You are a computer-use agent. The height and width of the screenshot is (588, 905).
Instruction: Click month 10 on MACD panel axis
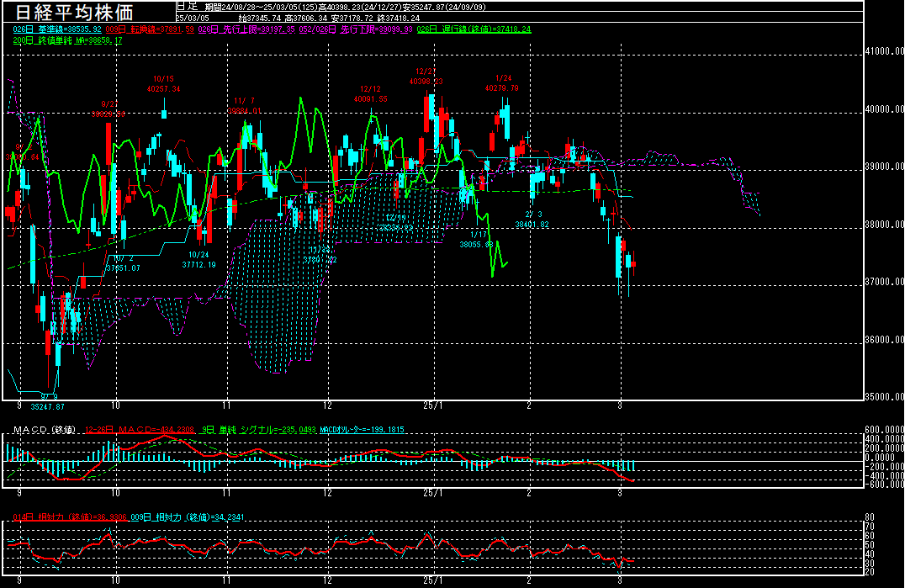coord(115,492)
